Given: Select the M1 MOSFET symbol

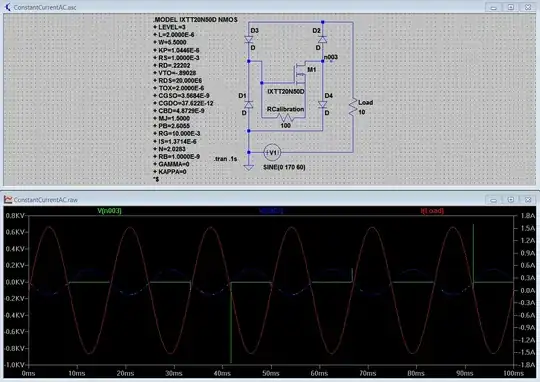Looking at the screenshot, I should [x=301, y=73].
